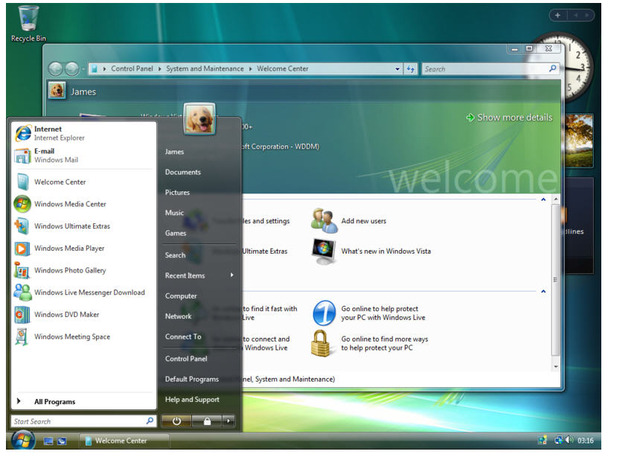This screenshot has height=457, width=640.
Task: Open the shutdown options arrow menu
Action: [x=229, y=421]
